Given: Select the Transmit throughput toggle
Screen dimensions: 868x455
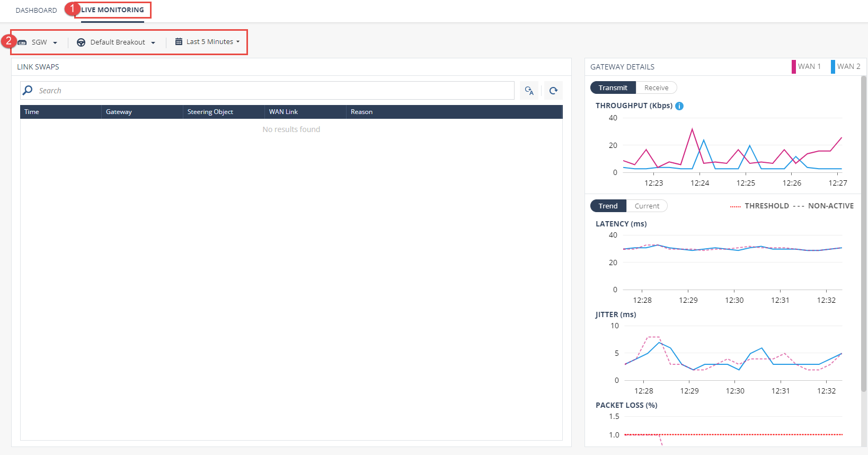Looking at the screenshot, I should [613, 88].
